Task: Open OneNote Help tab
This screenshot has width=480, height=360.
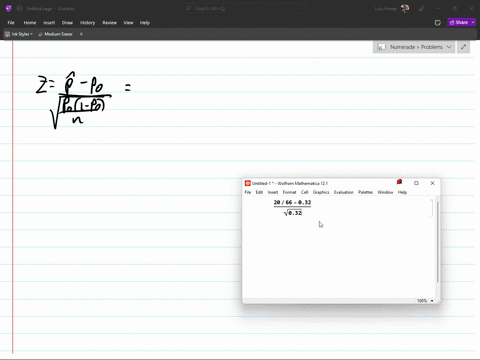Action: pos(145,23)
